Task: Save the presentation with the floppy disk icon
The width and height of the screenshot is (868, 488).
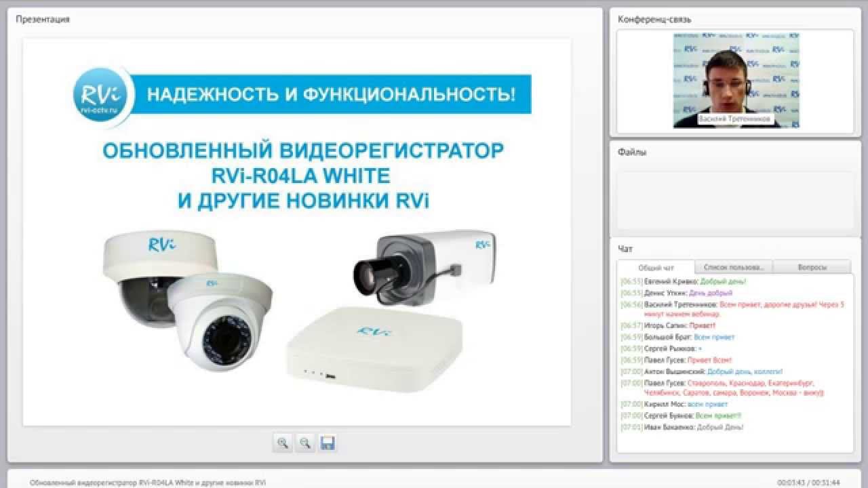Action: (328, 443)
